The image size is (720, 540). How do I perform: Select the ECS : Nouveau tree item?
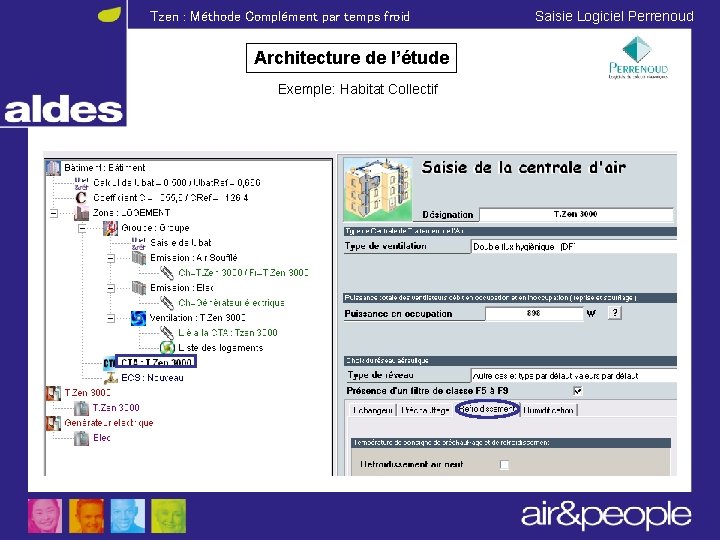tap(152, 378)
